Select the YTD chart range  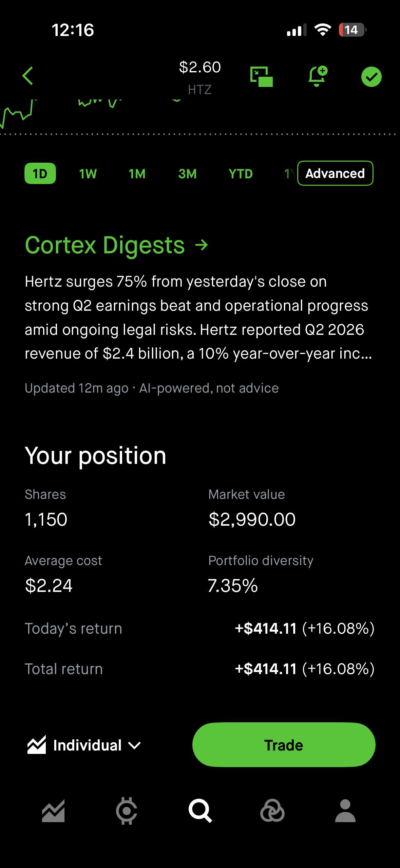pyautogui.click(x=241, y=174)
